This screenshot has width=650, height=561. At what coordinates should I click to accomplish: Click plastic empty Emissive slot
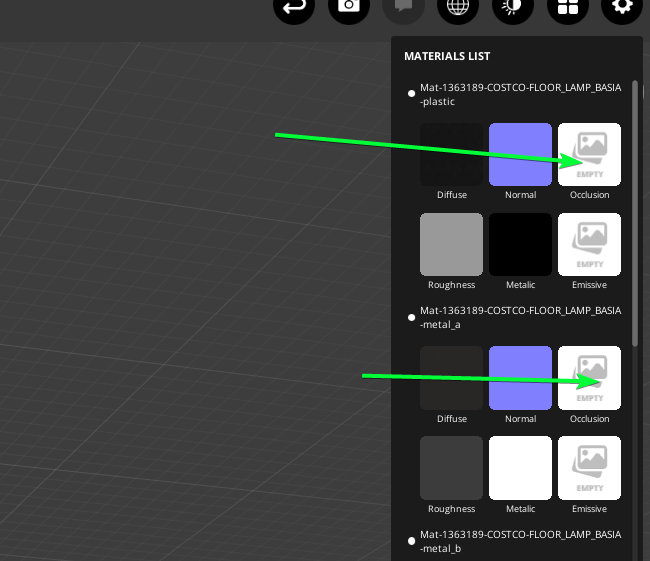pos(589,245)
